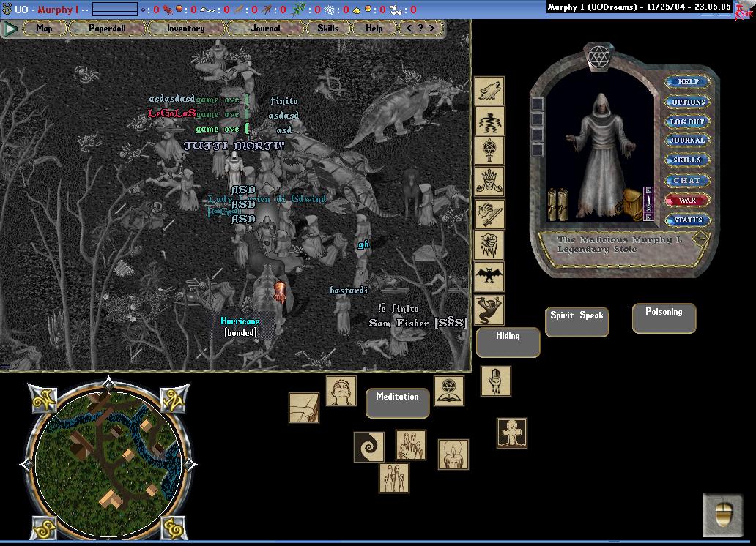
Task: Click the hand with screaming-face fingers icon
Action: tap(411, 445)
